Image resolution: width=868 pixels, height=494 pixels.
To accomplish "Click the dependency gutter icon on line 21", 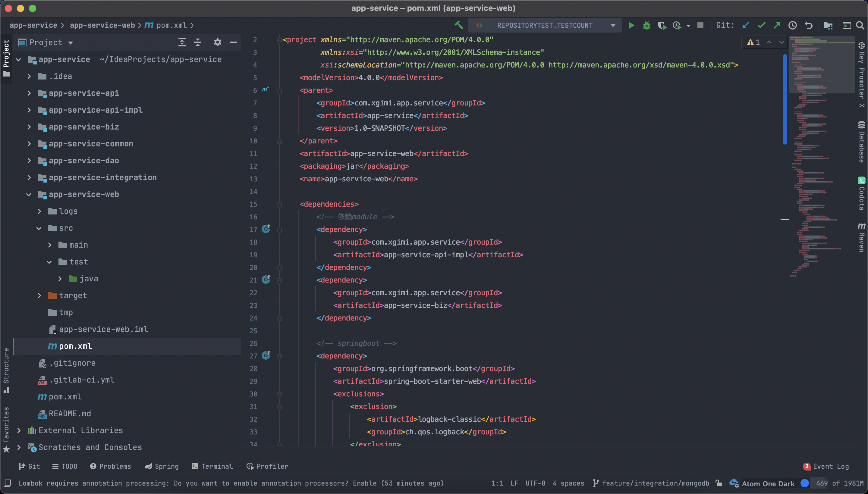I will point(266,280).
